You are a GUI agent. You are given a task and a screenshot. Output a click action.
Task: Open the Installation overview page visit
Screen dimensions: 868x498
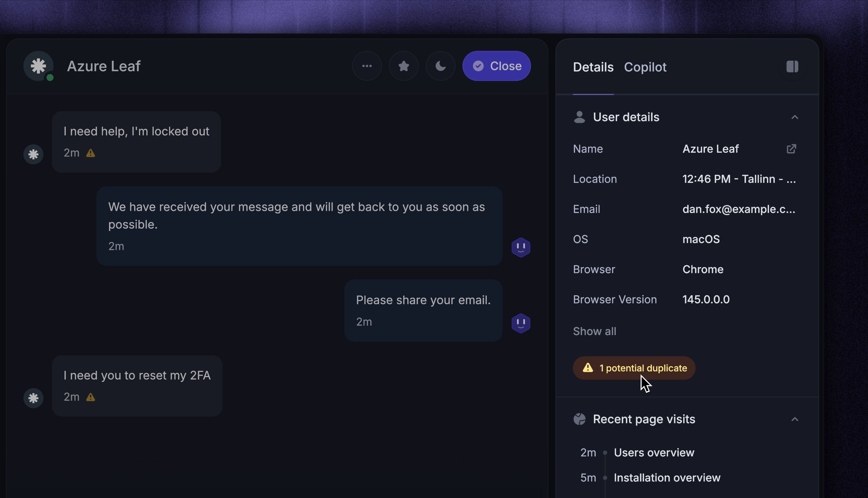click(x=667, y=477)
